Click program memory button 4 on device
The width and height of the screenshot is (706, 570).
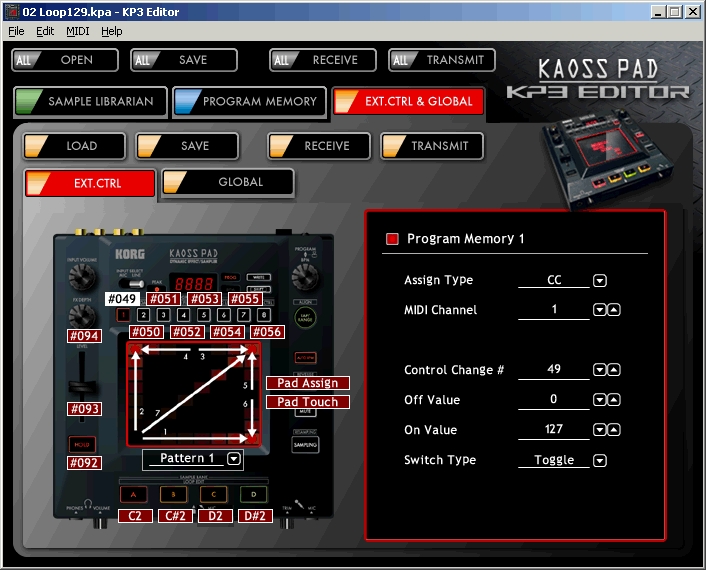tap(184, 315)
